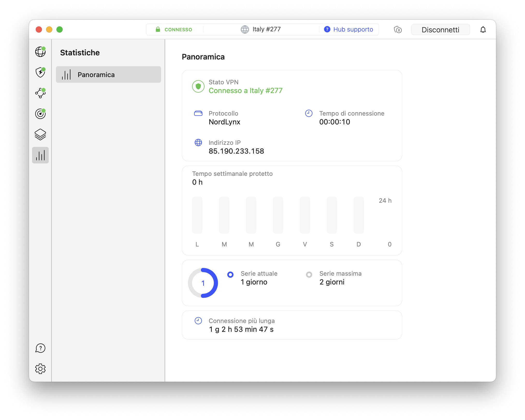
Task: Click the Connessione più lunga clock icon
Action: pos(198,321)
